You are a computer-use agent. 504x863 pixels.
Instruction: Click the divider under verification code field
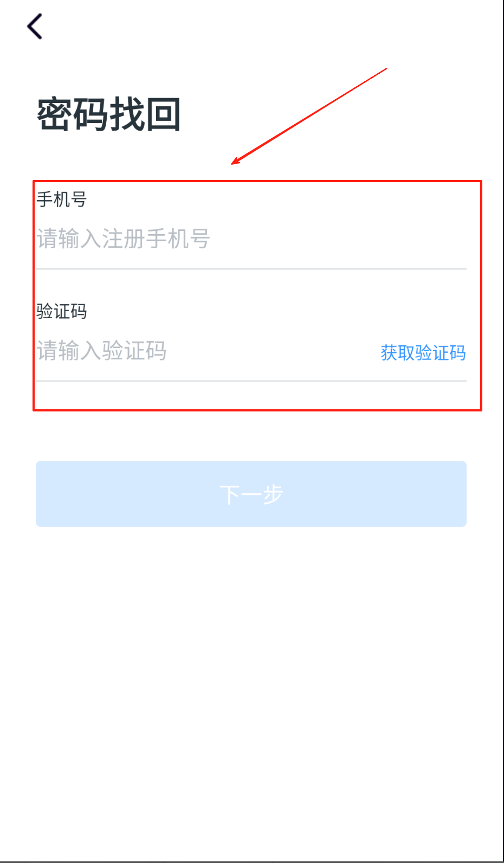pos(251,381)
